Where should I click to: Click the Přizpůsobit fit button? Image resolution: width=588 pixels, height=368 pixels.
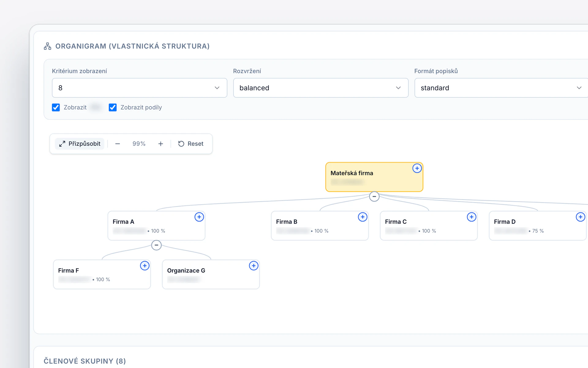[80, 144]
